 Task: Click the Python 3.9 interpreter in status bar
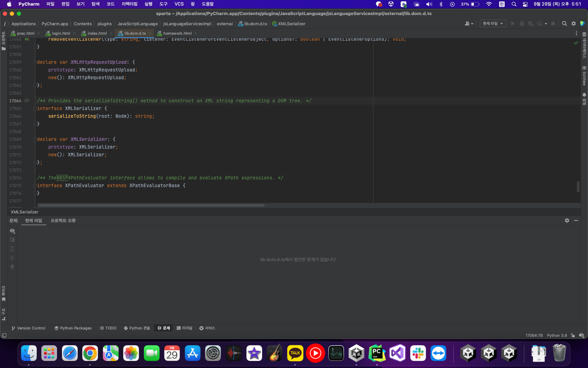557,335
